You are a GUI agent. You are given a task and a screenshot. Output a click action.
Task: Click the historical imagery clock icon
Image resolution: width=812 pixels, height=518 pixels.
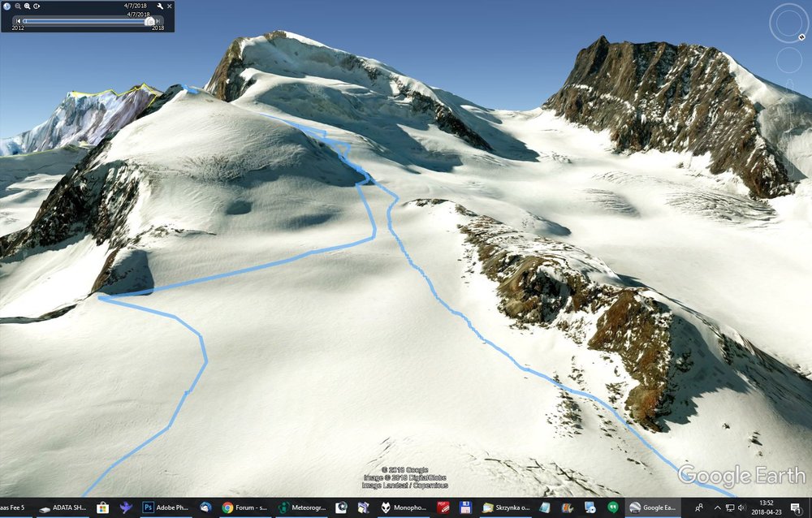click(x=6, y=6)
